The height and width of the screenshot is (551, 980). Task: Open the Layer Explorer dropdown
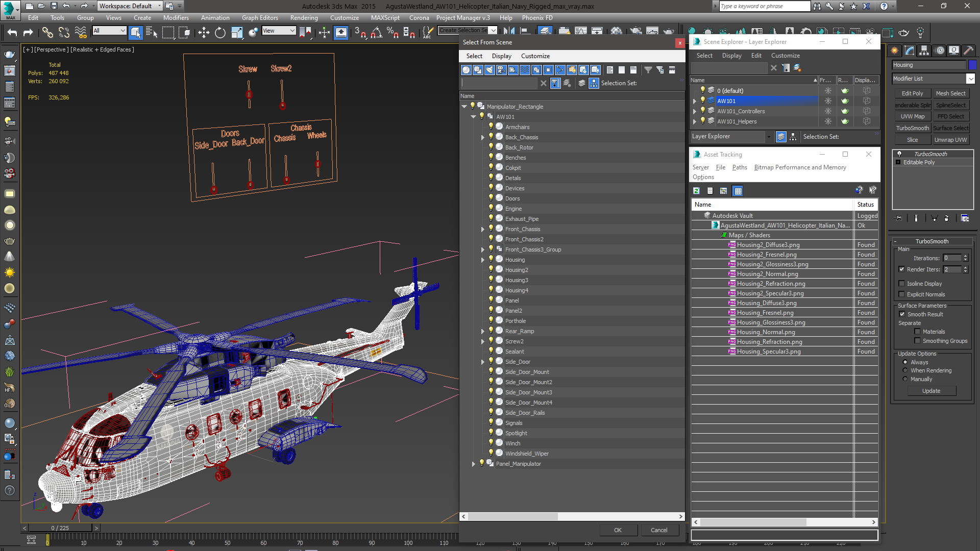[x=769, y=137]
